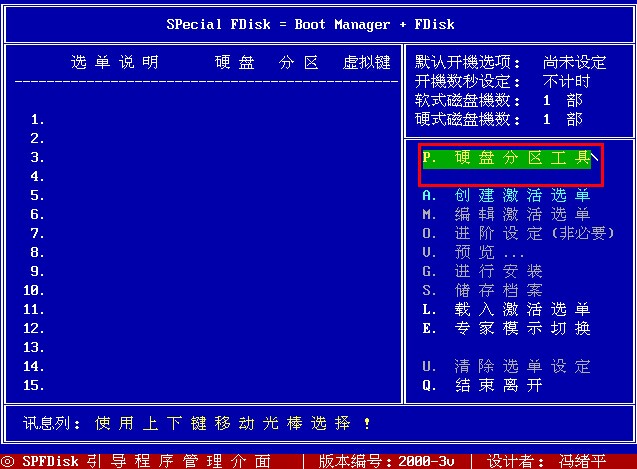Open O. 进阶设定 (非必要)
637x469 pixels.
518,233
